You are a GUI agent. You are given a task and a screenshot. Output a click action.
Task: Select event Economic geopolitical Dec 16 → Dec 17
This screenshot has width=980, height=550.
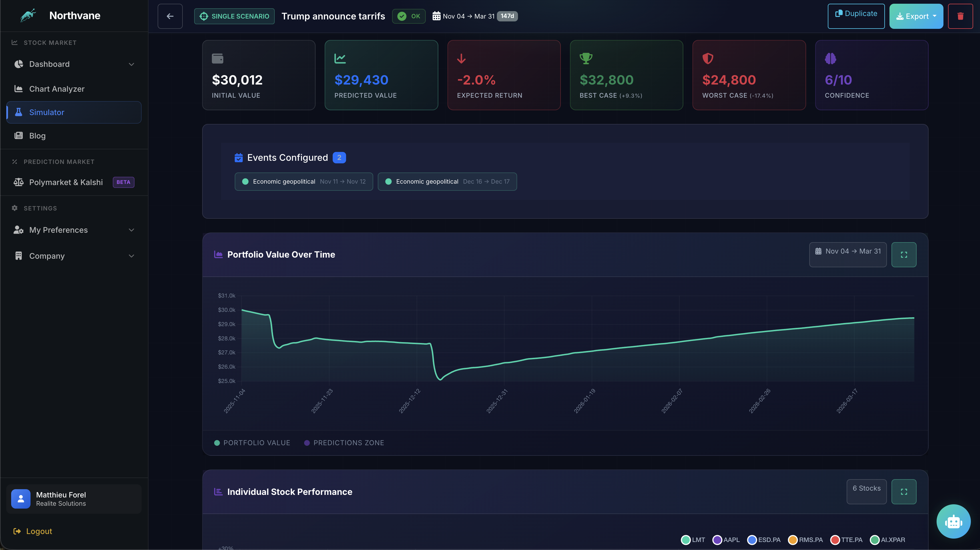point(447,181)
